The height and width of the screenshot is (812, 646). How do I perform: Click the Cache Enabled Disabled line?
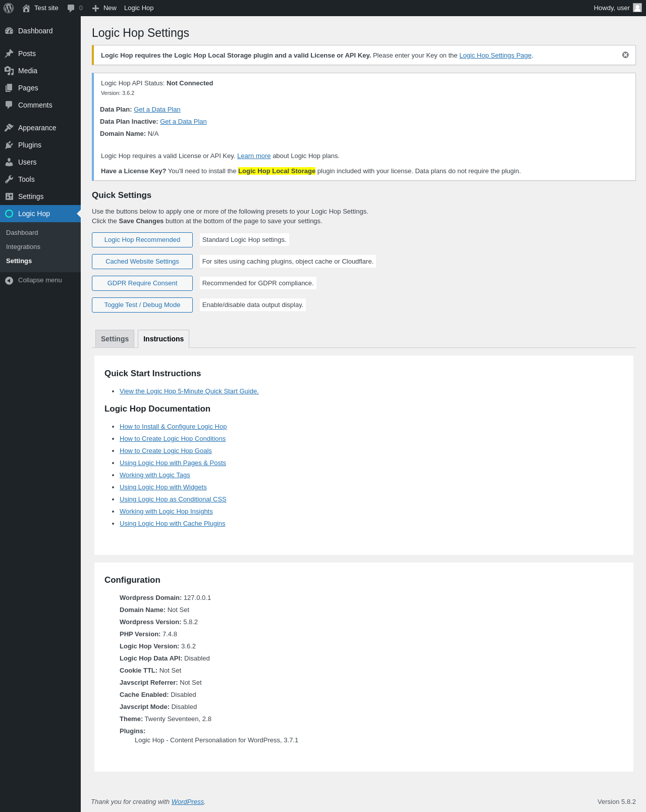click(158, 695)
